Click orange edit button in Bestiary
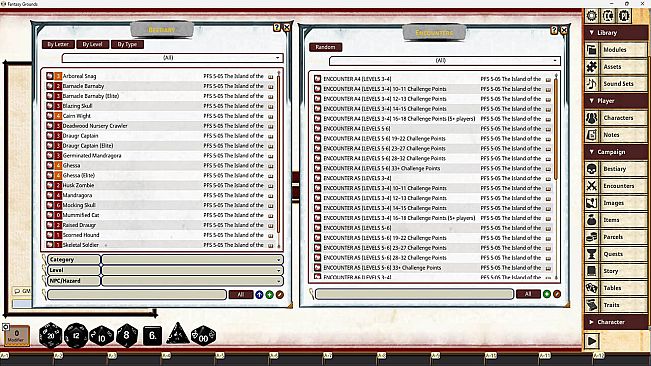Screen dimensions: 651x366 [280, 295]
